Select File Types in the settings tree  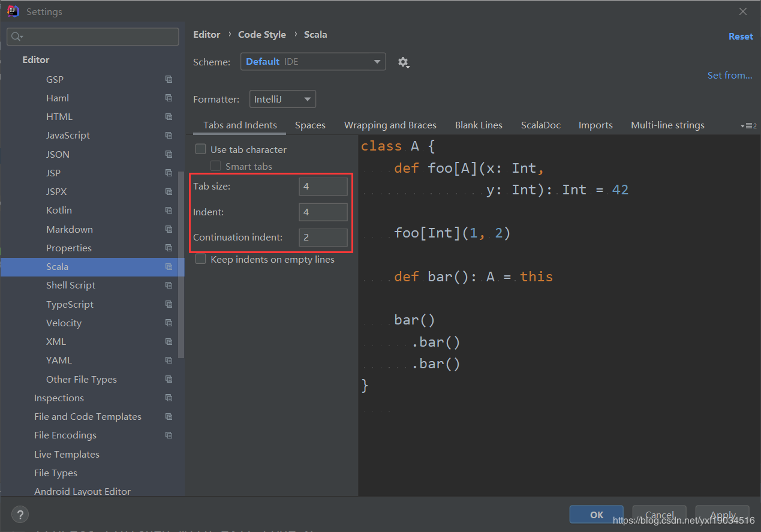click(x=56, y=473)
